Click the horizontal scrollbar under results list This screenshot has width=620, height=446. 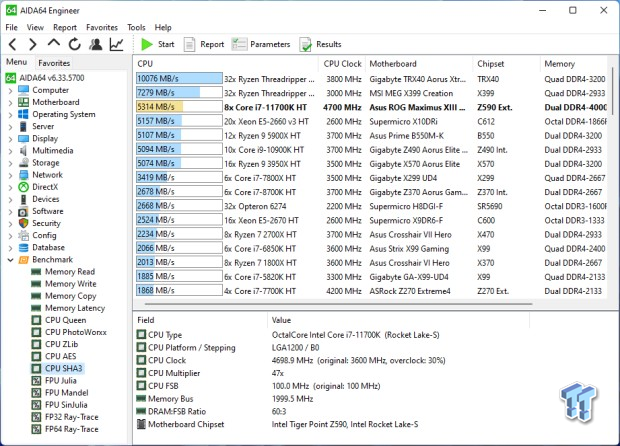click(338, 304)
